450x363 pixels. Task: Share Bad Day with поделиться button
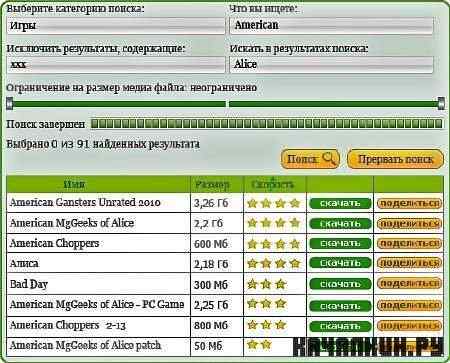(x=409, y=284)
